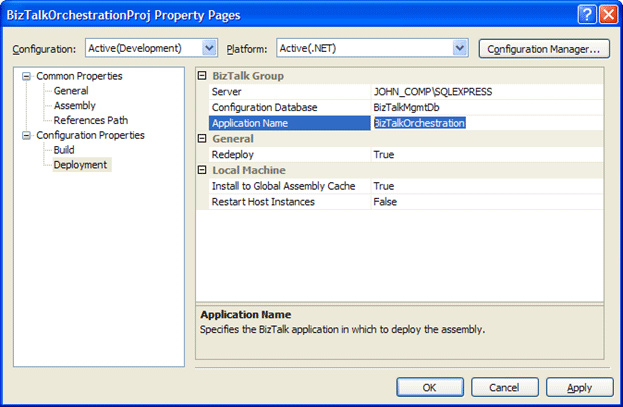Click the BizTalkMgmtDb value
This screenshot has width=623, height=407.
(x=406, y=107)
